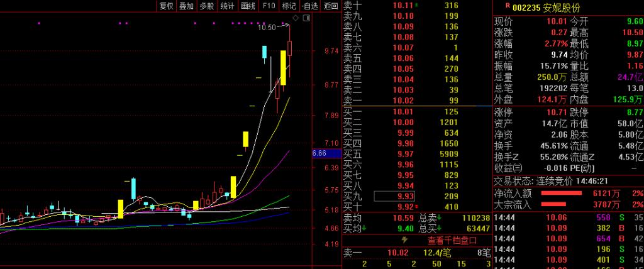The width and height of the screenshot is (644, 269).
Task: Click the 外盘 value 124.1万
Action: [552, 99]
